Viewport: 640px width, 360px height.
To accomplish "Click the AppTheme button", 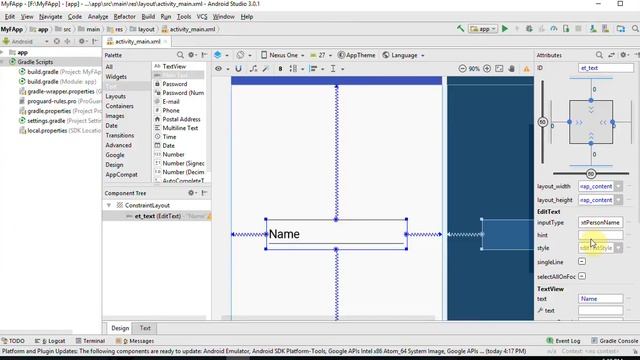I will coord(356,55).
